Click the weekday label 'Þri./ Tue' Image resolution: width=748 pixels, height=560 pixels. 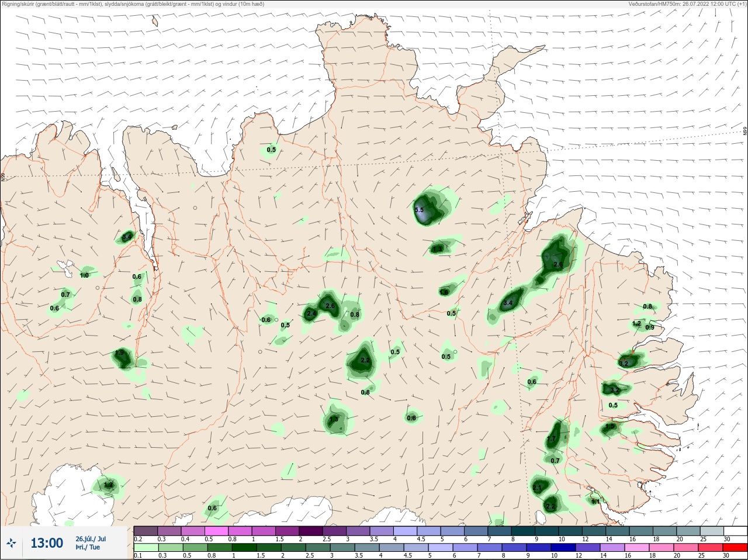pyautogui.click(x=88, y=547)
